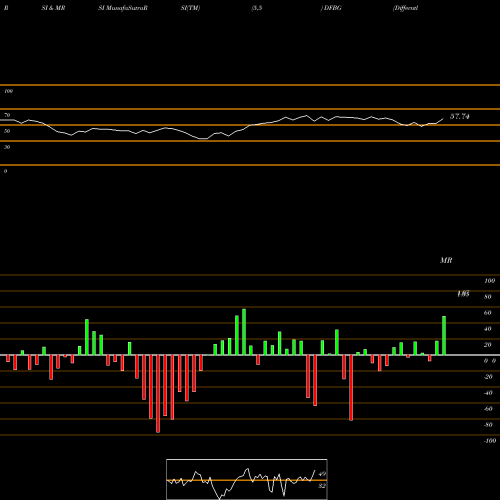500x500 pixels.
Task: Click the 'SI & MR' header text
Action: click(x=53, y=8)
